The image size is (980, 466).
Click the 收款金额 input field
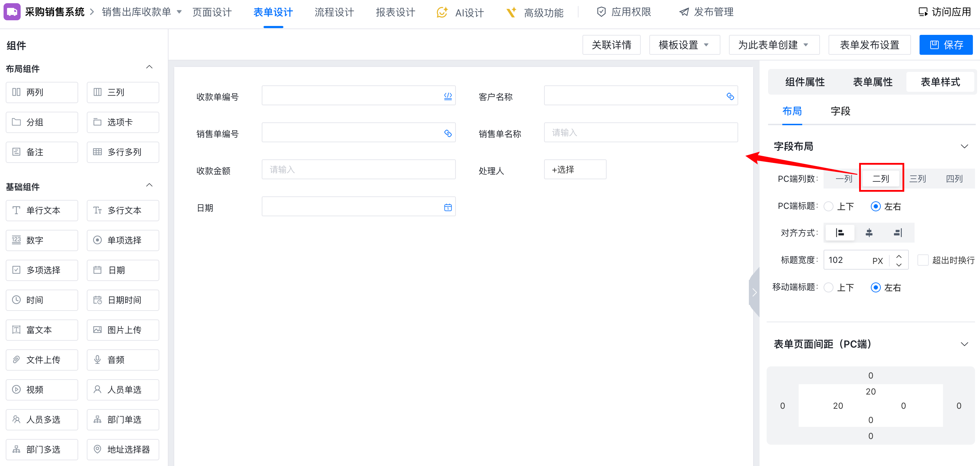[x=358, y=169]
